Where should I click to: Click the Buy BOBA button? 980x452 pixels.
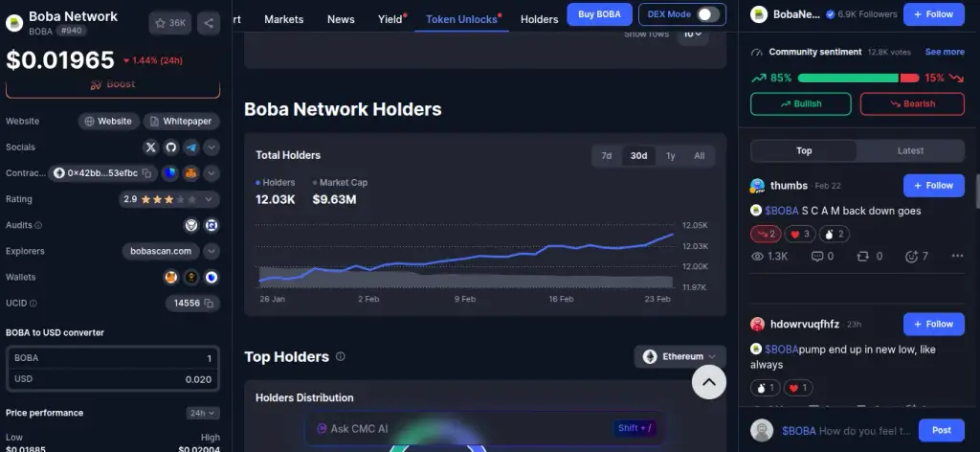coord(599,14)
